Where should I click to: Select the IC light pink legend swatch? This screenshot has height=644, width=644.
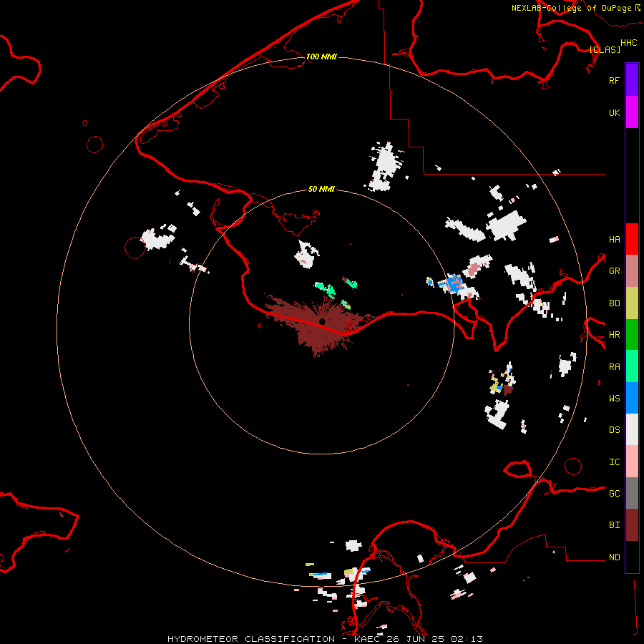point(632,462)
